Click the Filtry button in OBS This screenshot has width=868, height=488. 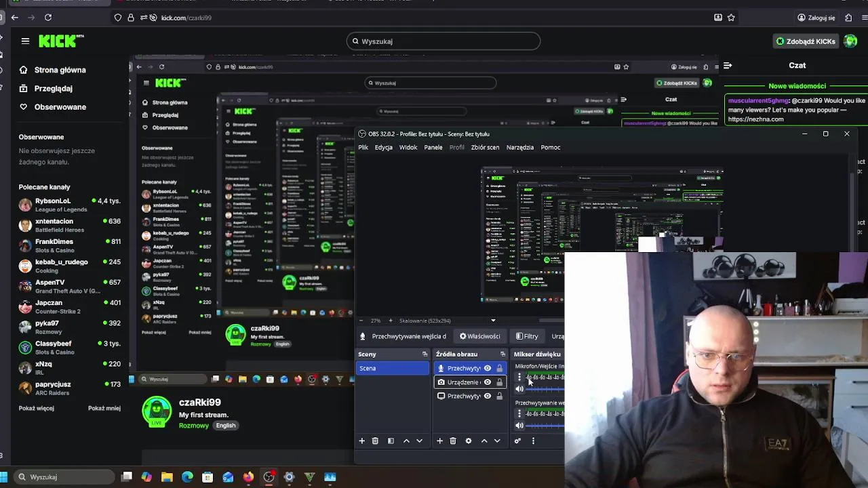[x=526, y=336]
